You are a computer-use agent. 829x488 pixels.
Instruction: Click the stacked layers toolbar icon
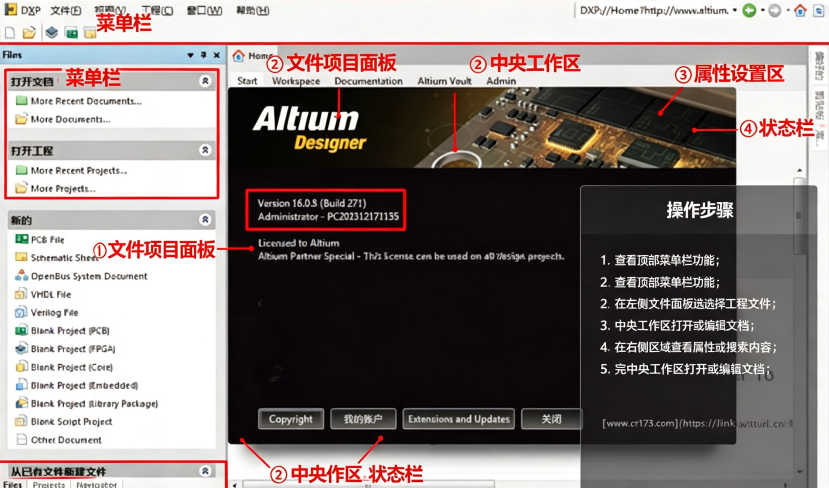51,33
